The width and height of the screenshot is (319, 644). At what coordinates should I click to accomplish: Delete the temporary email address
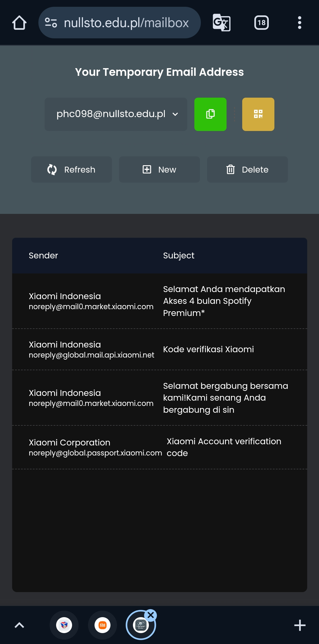248,170
